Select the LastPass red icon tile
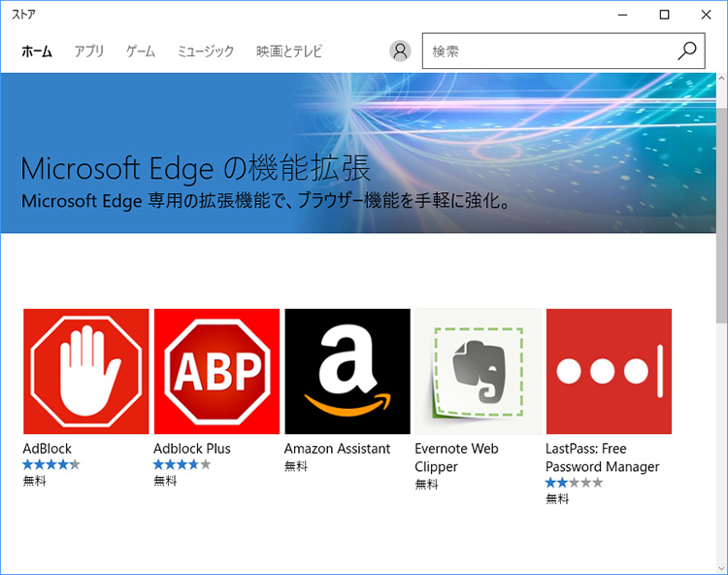The height and width of the screenshot is (575, 728). pos(609,371)
